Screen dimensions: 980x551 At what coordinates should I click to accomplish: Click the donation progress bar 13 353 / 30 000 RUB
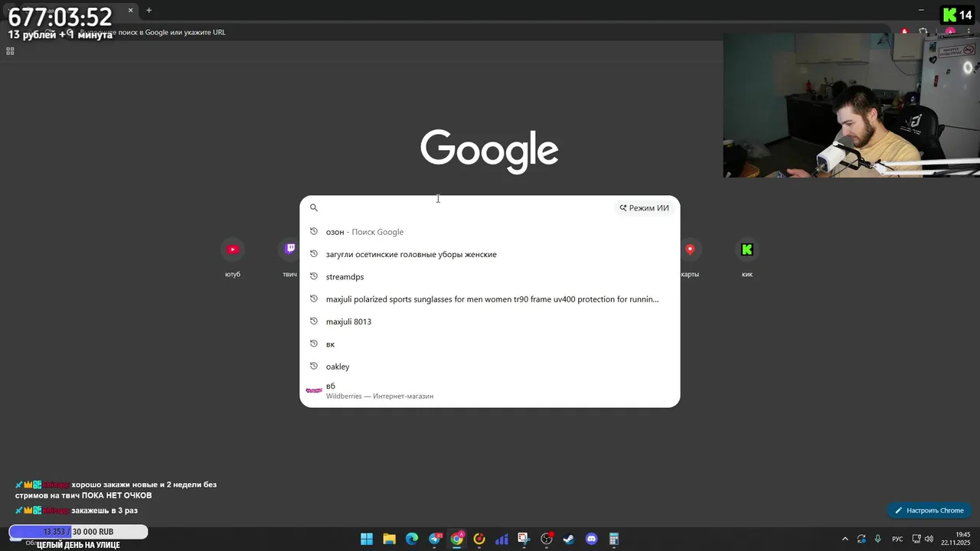click(78, 532)
